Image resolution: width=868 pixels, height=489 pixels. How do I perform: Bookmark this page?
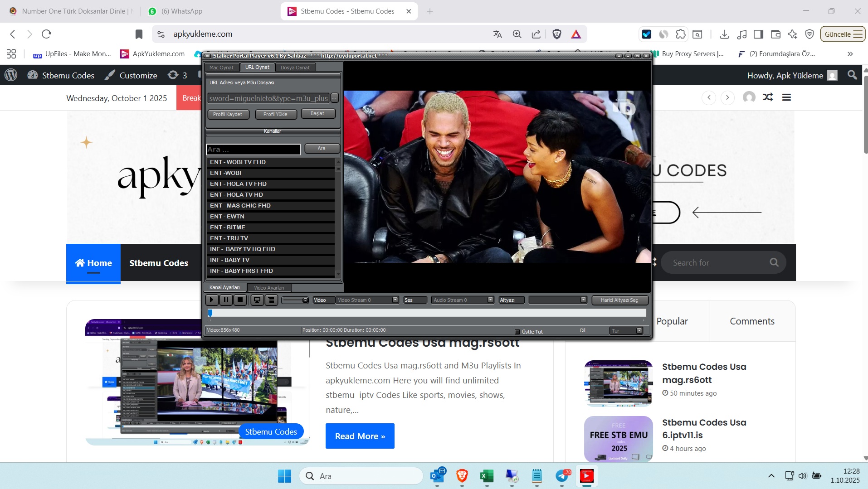139,34
